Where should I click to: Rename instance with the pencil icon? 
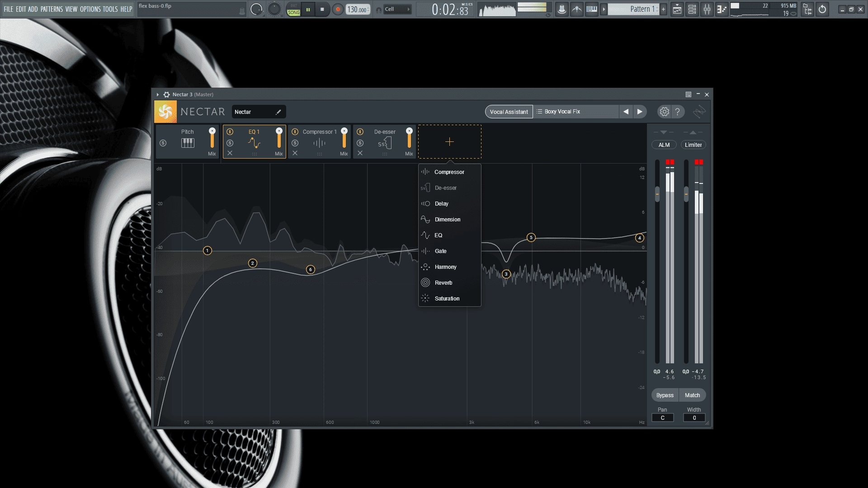[x=278, y=112]
